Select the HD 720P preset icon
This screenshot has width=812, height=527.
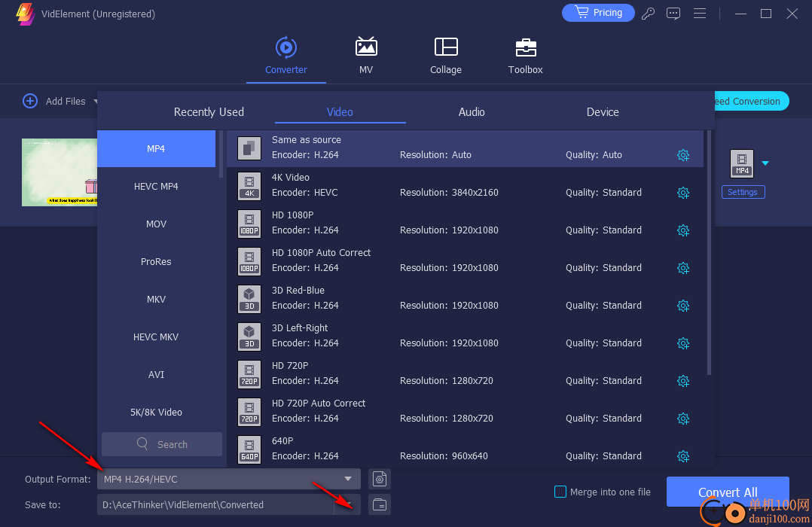point(249,374)
